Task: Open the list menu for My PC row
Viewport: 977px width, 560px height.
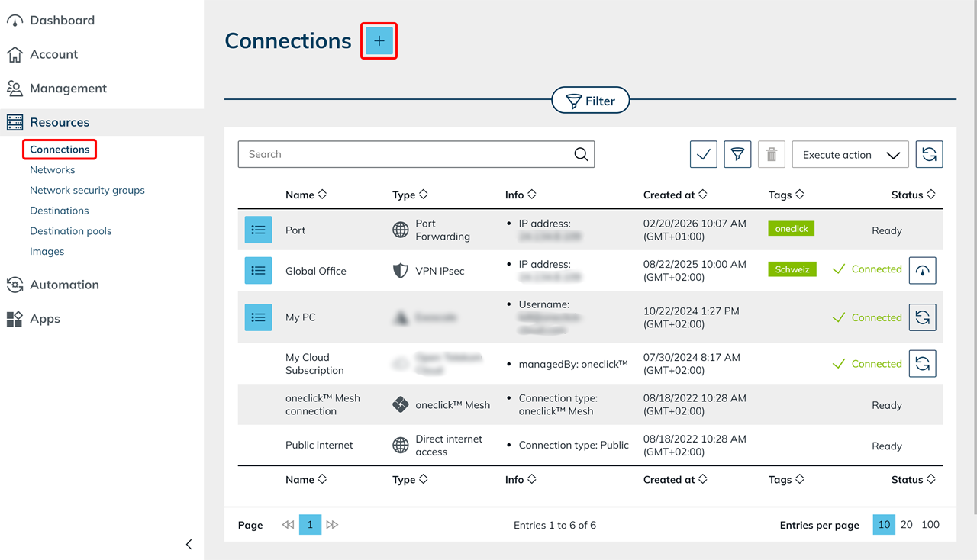Action: tap(258, 317)
